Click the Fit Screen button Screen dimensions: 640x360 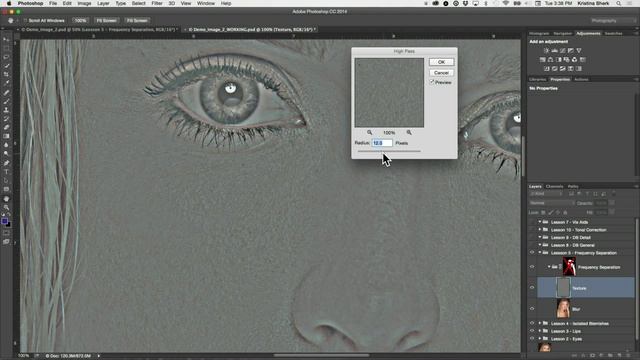[106, 20]
